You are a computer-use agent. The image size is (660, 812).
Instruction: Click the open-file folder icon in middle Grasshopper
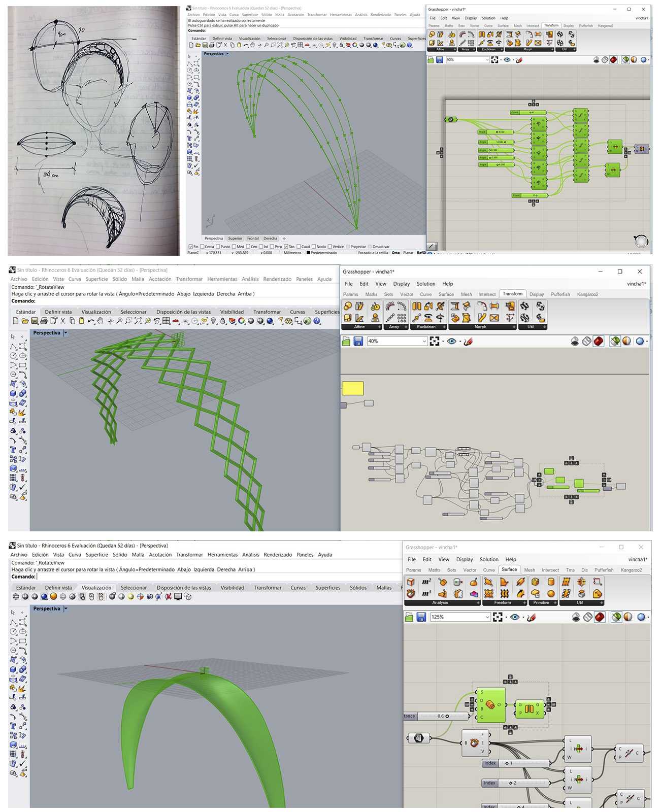tap(346, 342)
